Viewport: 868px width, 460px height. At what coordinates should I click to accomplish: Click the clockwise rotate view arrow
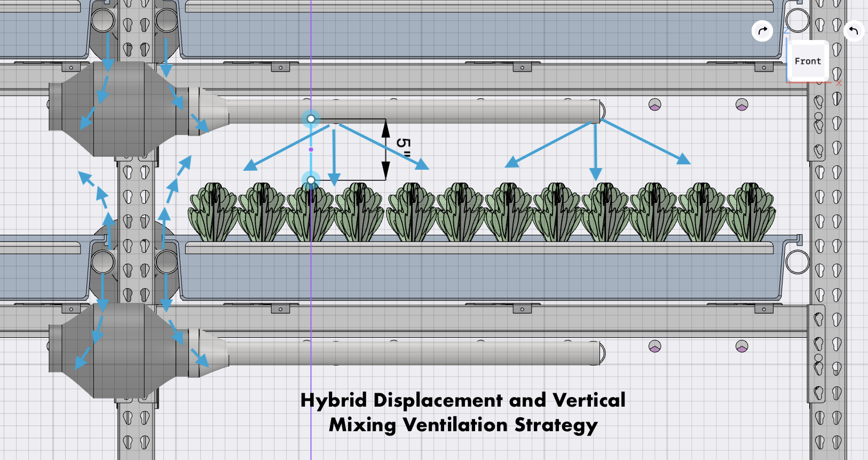click(762, 31)
